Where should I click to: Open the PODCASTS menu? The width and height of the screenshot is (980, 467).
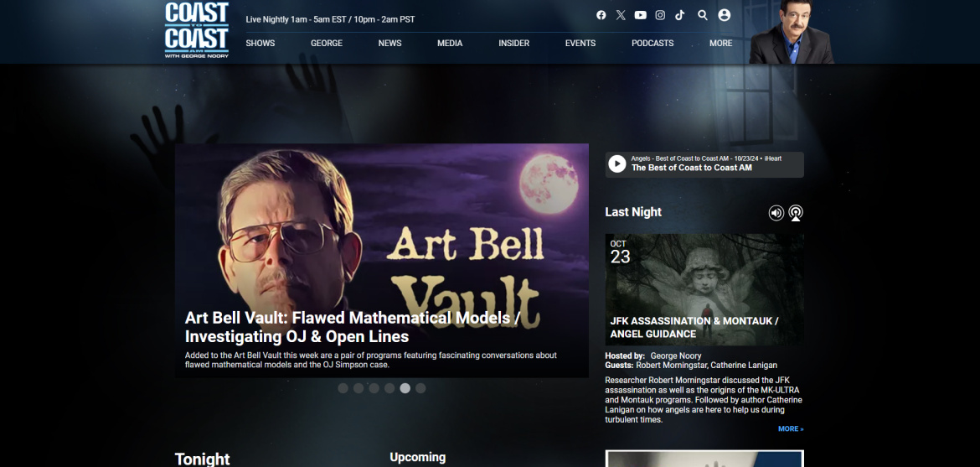click(x=652, y=44)
